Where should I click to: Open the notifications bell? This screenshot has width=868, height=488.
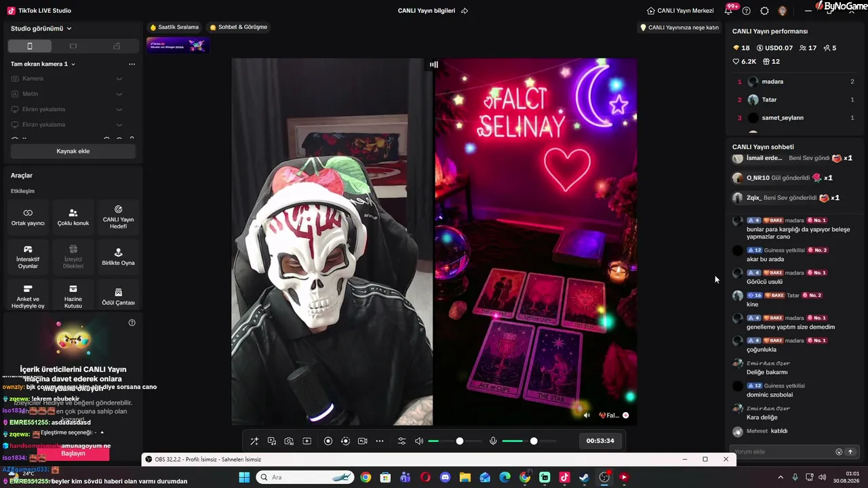coord(729,11)
